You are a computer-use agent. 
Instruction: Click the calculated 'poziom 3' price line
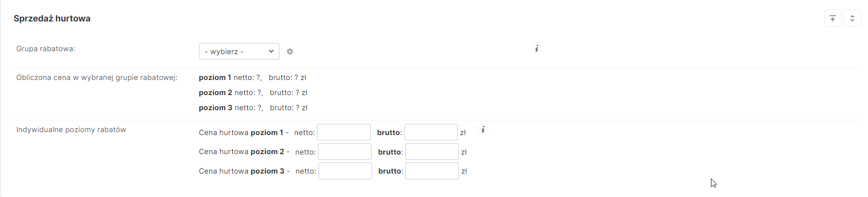pyautogui.click(x=253, y=108)
